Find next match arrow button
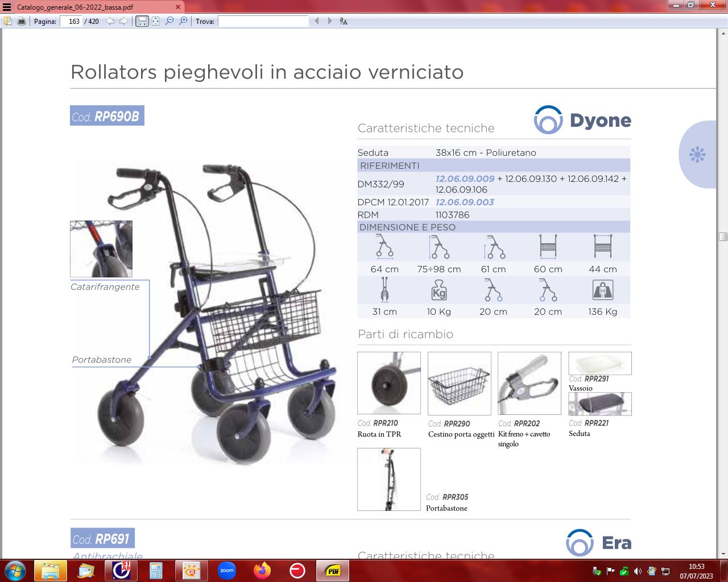 [330, 21]
